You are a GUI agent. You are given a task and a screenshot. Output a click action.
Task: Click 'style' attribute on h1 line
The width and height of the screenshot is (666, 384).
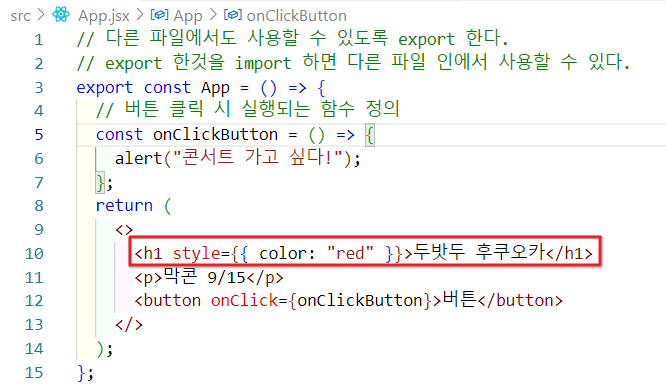pos(196,254)
